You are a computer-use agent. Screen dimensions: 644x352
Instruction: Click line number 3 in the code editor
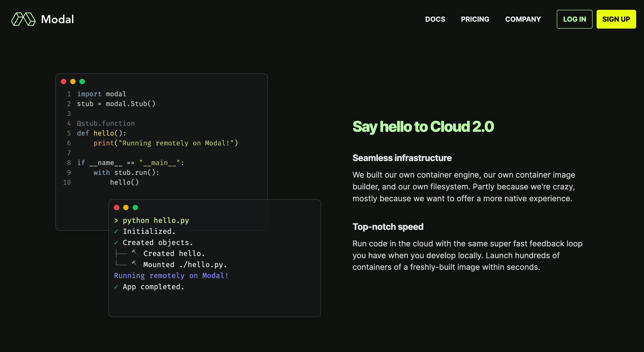coord(69,114)
